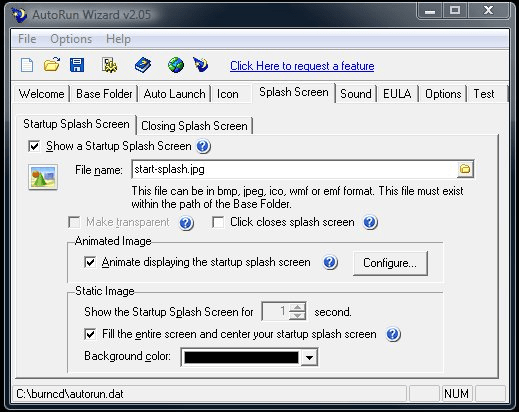Switch to the Auto Launch tab
This screenshot has width=519, height=412.
(x=174, y=94)
